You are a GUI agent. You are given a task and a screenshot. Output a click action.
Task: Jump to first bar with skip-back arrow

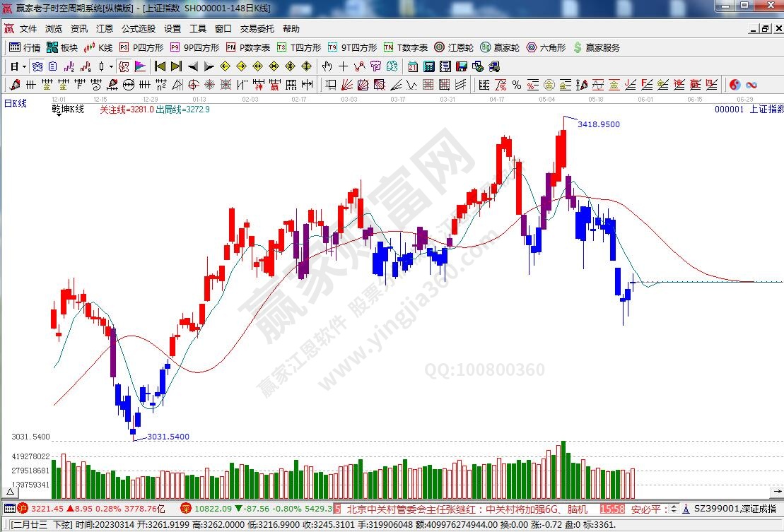160,66
